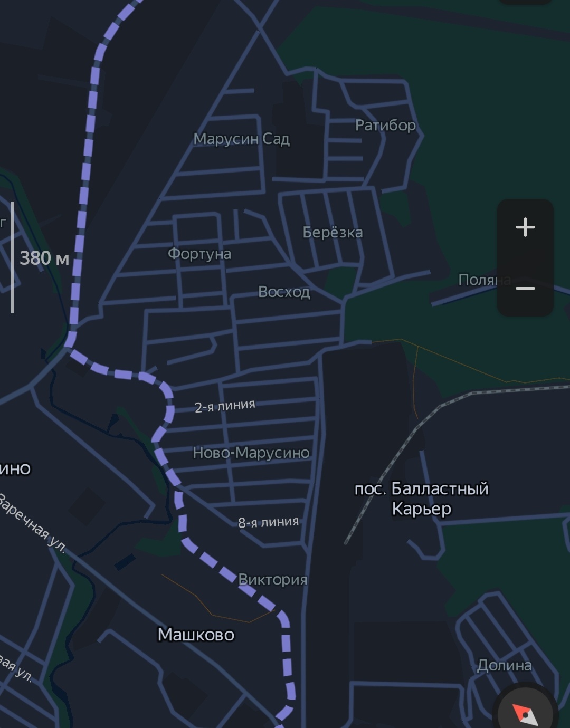Screen dimensions: 570x728
Task: Tap the Машково settlement label
Action: pos(196,634)
